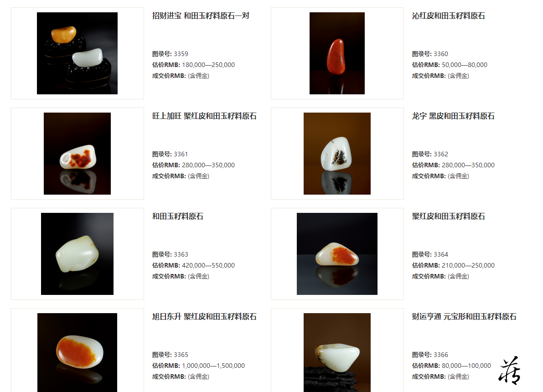Open lot 3364 title 聚红皮和田玉籽料原石

click(449, 217)
